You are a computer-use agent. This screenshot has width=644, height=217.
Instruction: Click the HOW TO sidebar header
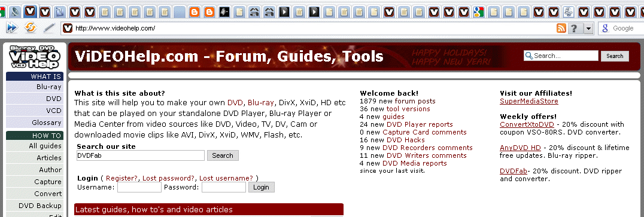pos(35,135)
